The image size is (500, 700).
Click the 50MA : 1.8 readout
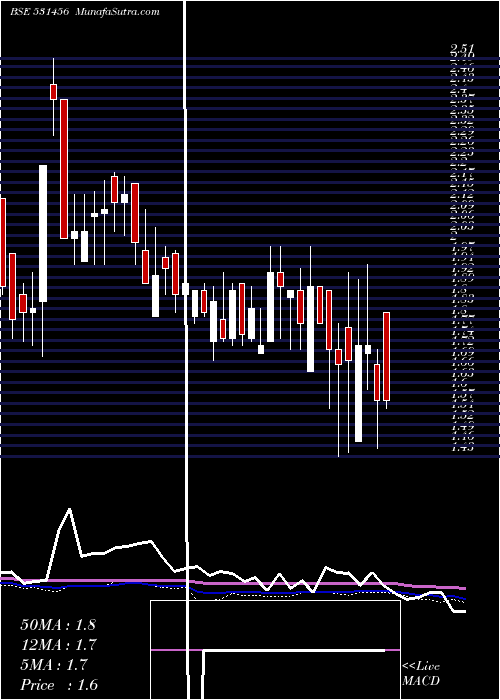(58, 625)
